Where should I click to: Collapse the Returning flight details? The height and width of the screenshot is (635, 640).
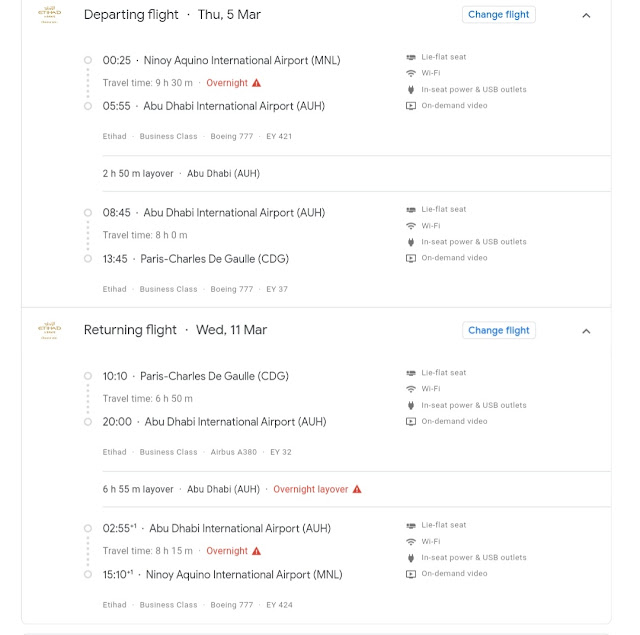click(x=586, y=331)
